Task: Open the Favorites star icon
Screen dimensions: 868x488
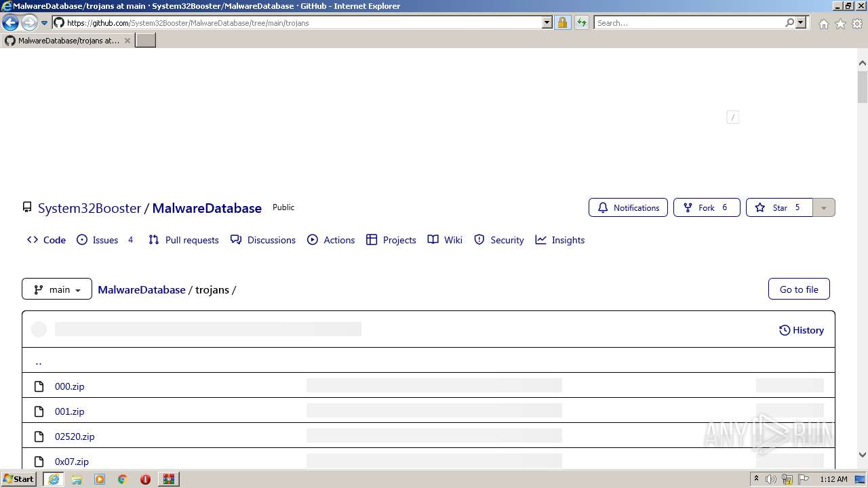Action: (x=840, y=24)
